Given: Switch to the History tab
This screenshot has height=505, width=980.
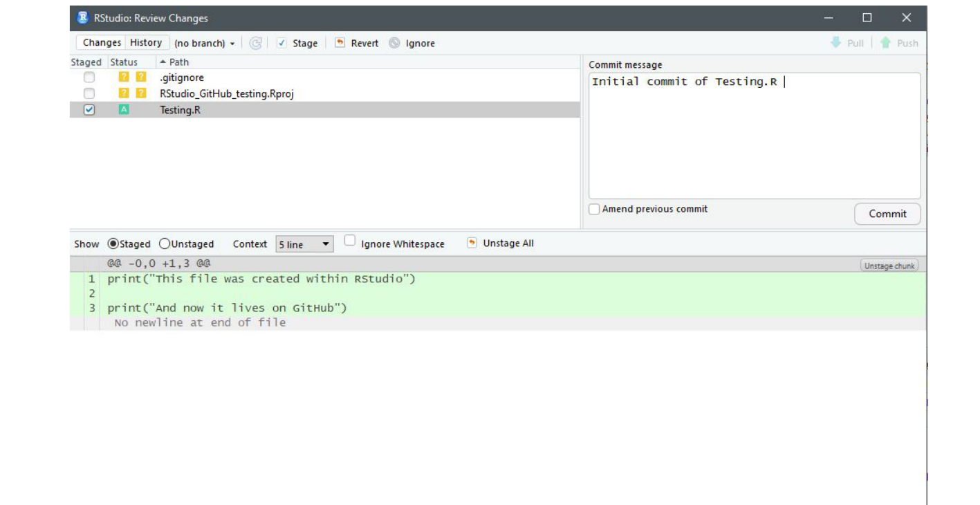Looking at the screenshot, I should 146,43.
